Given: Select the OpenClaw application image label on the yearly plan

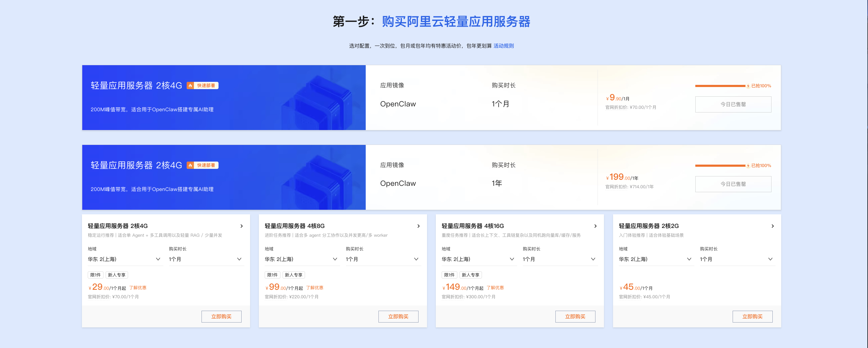Looking at the screenshot, I should (x=398, y=183).
